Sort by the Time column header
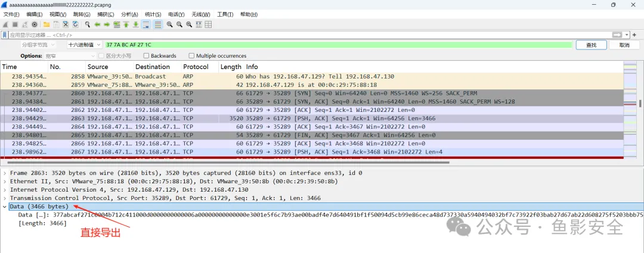The width and height of the screenshot is (644, 253). tap(24, 67)
